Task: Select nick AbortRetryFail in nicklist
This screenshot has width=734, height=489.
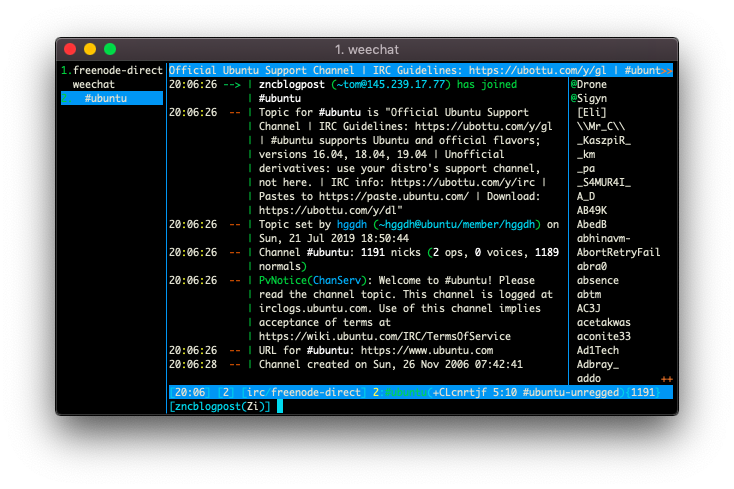Action: pyautogui.click(x=618, y=252)
